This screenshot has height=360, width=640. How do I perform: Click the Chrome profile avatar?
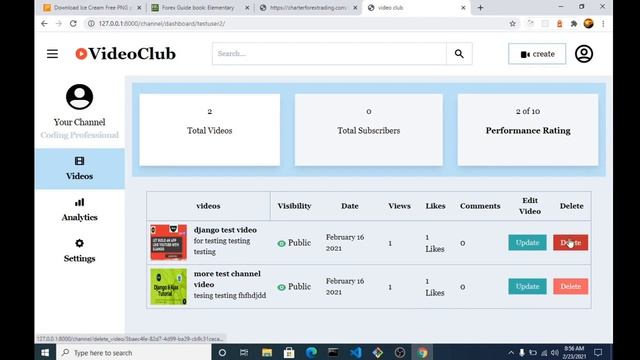[x=589, y=24]
